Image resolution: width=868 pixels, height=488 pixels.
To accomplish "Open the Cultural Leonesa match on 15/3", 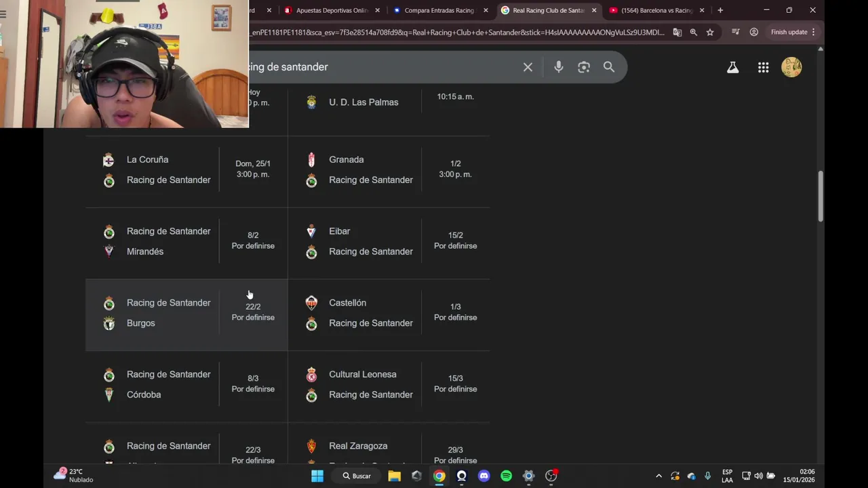I will click(389, 386).
